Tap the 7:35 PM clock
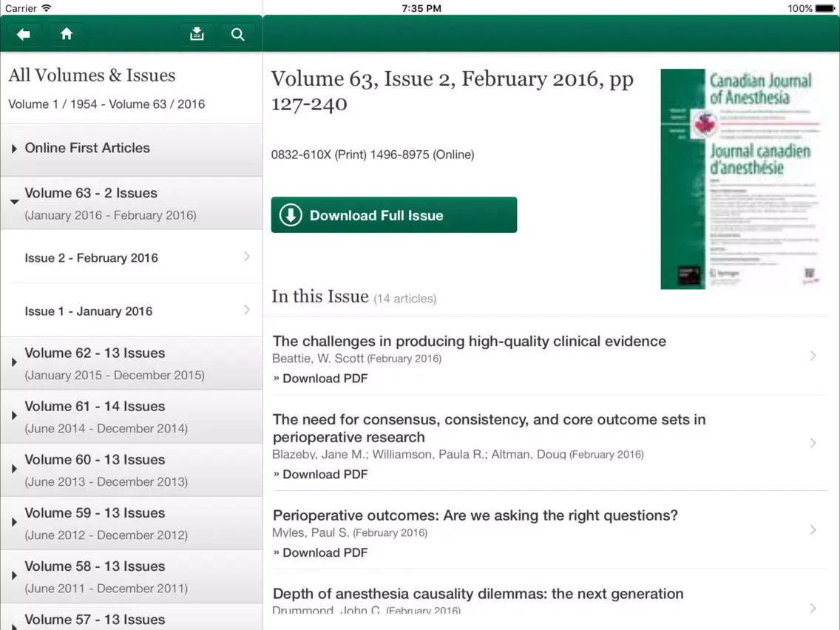840x630 pixels. (x=421, y=8)
